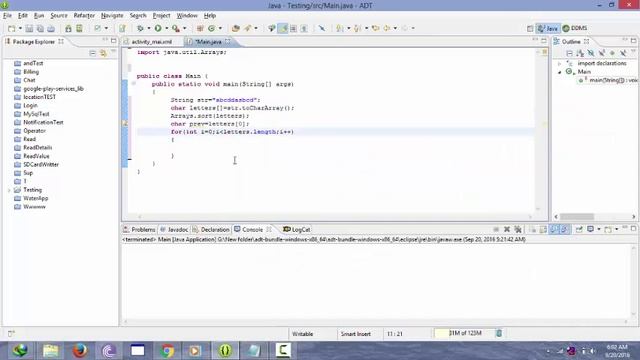The height and width of the screenshot is (360, 640).
Task: Open Chrome from the taskbar
Action: click(167, 351)
